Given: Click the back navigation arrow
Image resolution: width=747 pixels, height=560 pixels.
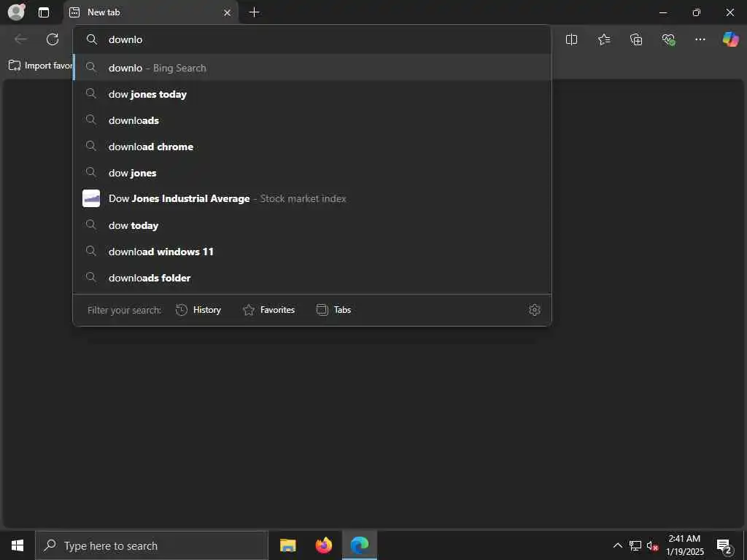Looking at the screenshot, I should 20,39.
